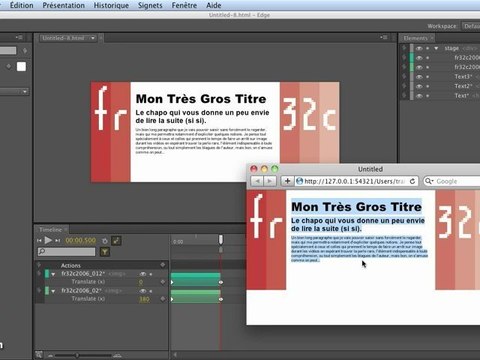Reload the page in the browser preview
The width and height of the screenshot is (480, 360).
(412, 181)
